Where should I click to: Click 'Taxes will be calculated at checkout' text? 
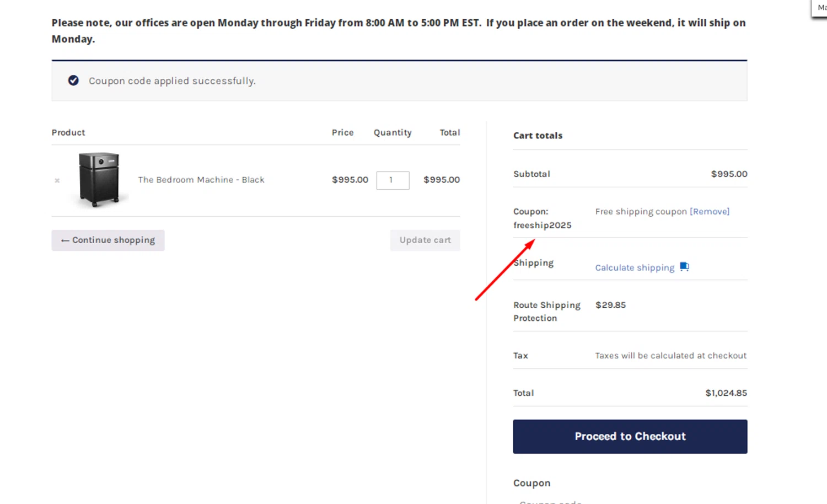pyautogui.click(x=670, y=356)
